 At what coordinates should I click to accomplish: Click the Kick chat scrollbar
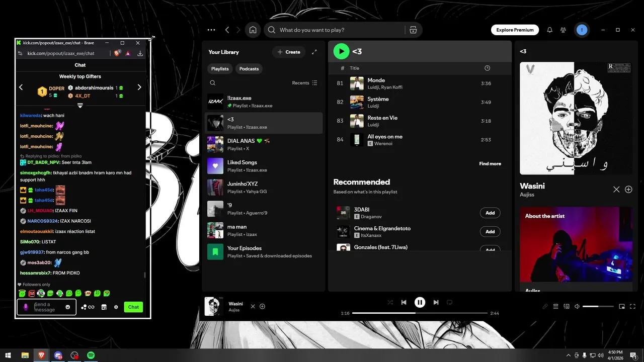[x=145, y=275]
